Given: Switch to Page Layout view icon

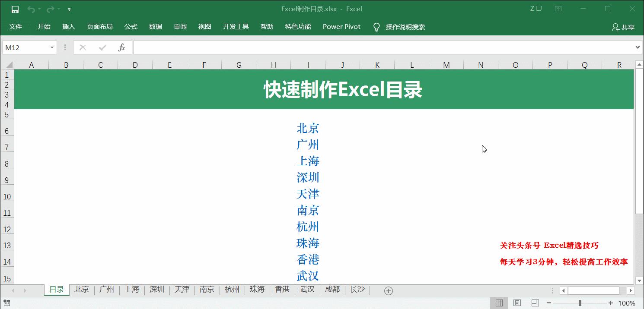Looking at the screenshot, I should (x=517, y=303).
